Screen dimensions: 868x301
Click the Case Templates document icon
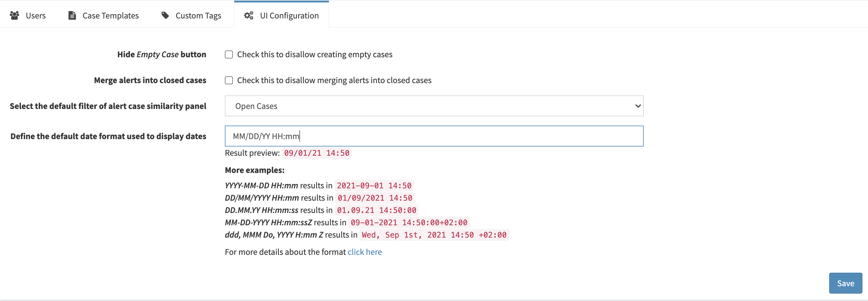72,15
